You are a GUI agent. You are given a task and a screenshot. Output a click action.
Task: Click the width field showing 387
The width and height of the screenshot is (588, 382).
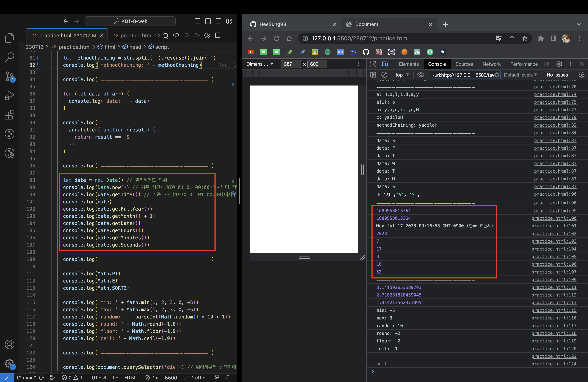[291, 64]
